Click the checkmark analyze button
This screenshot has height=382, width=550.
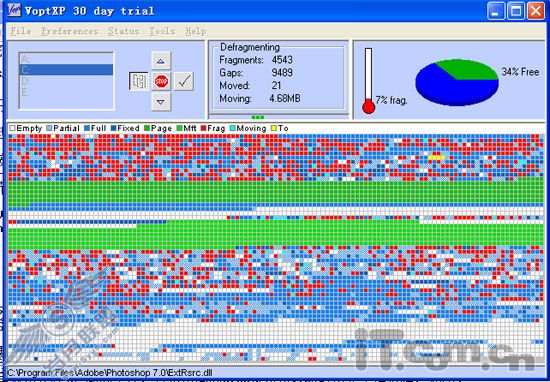coord(184,81)
